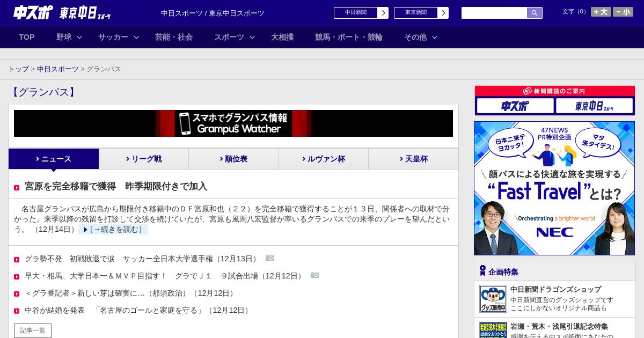Click the 東京中日スポーツ logo in header
Image resolution: width=644 pixels, height=338 pixels.
click(85, 13)
